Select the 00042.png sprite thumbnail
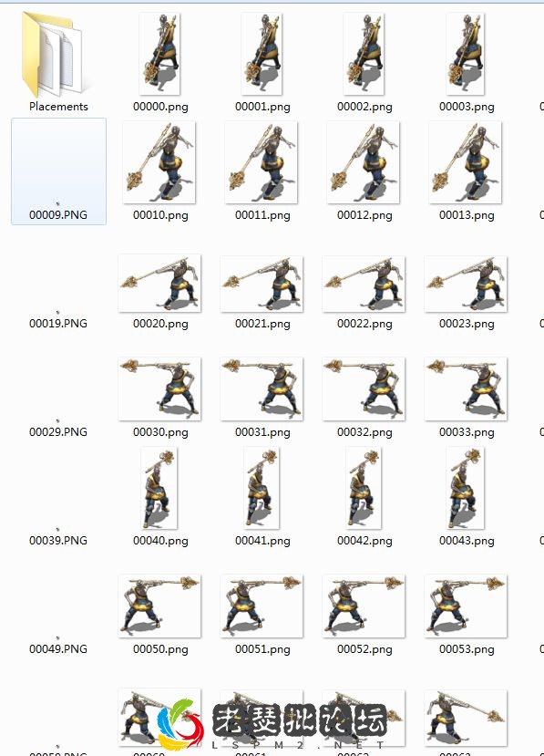Viewport: 544px width, 756px height. tap(364, 488)
